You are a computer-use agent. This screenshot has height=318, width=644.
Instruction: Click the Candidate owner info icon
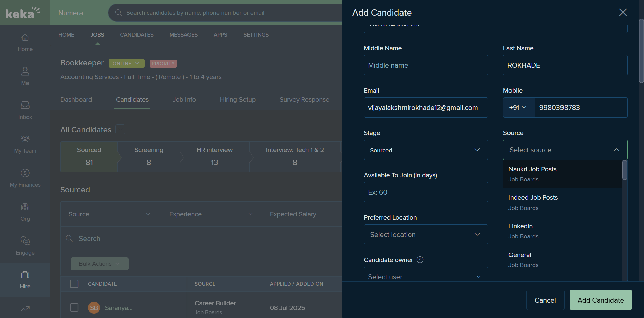420,260
